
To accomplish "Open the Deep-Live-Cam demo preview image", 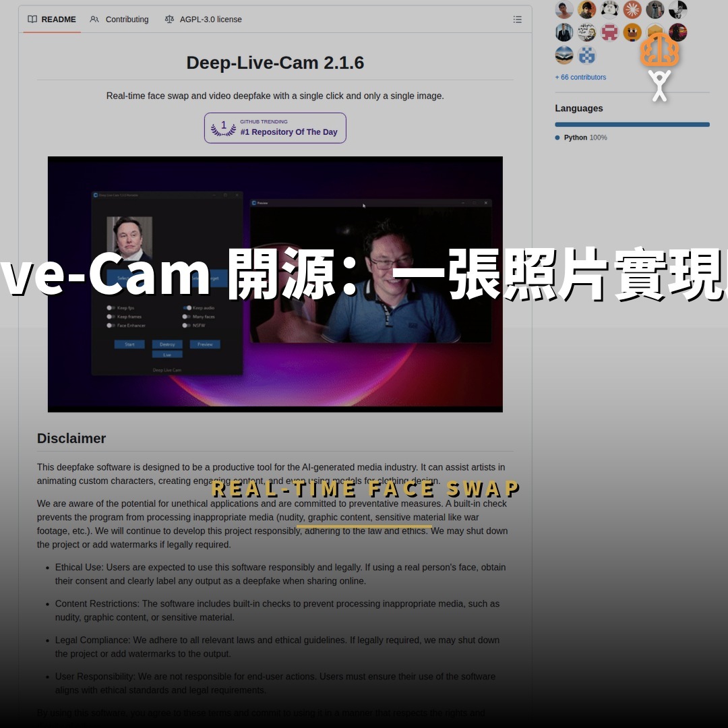I will pos(275,284).
